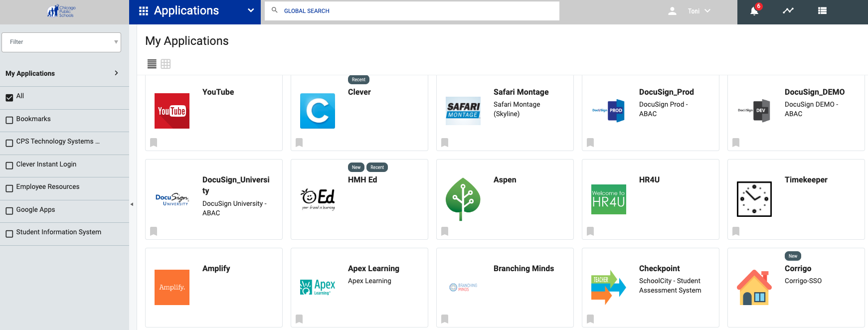Click the notifications bell icon
Viewport: 868px width, 330px height.
[754, 11]
